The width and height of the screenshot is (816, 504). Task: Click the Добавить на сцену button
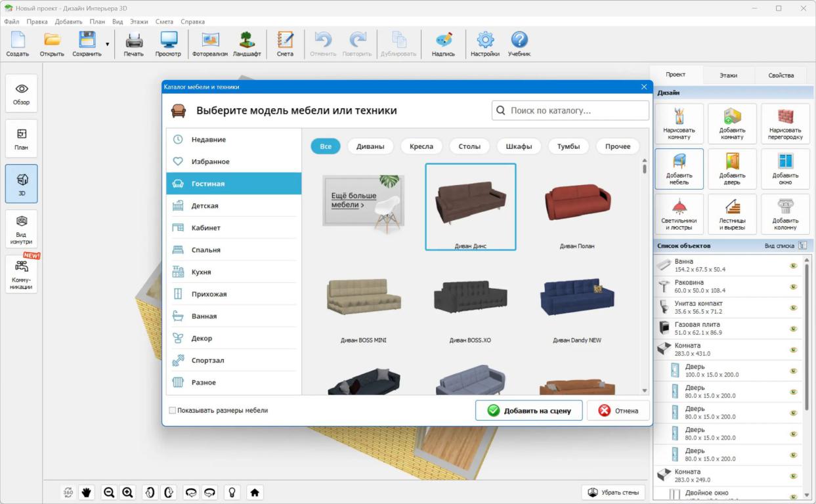pos(529,410)
